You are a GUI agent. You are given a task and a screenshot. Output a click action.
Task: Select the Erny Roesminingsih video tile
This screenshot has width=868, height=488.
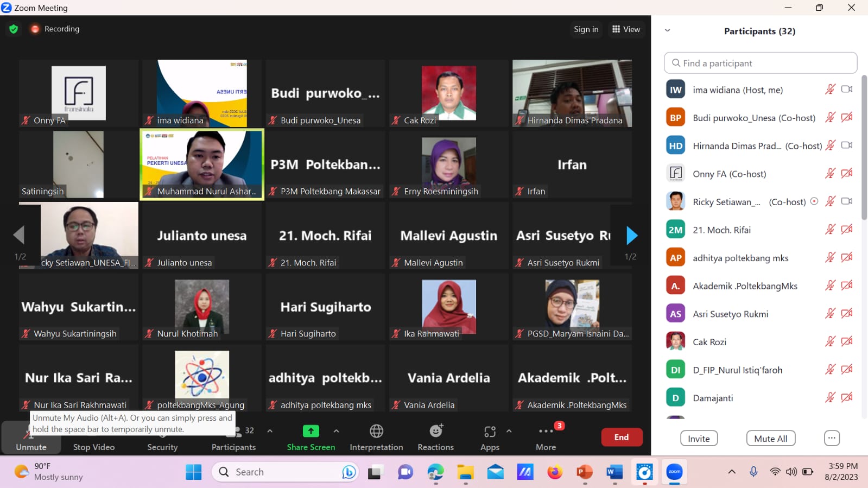point(448,164)
